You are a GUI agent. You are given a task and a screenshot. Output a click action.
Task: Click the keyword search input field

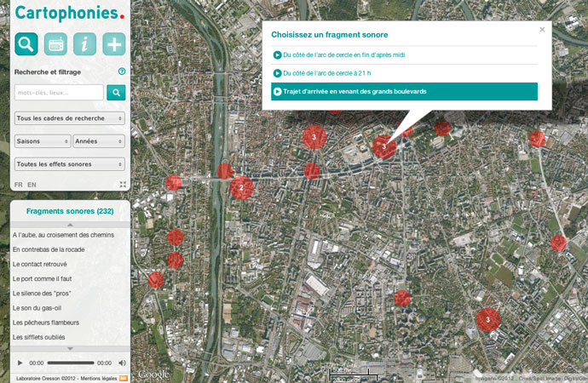pyautogui.click(x=59, y=92)
